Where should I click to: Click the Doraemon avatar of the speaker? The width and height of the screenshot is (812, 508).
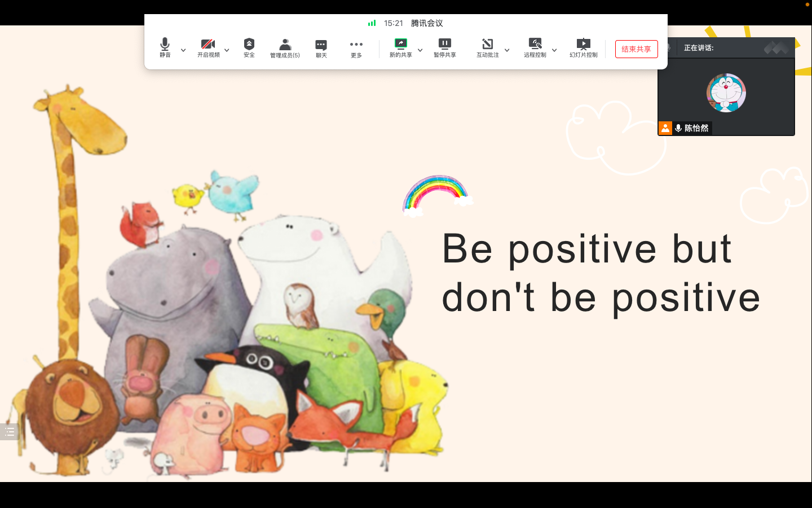pyautogui.click(x=726, y=93)
